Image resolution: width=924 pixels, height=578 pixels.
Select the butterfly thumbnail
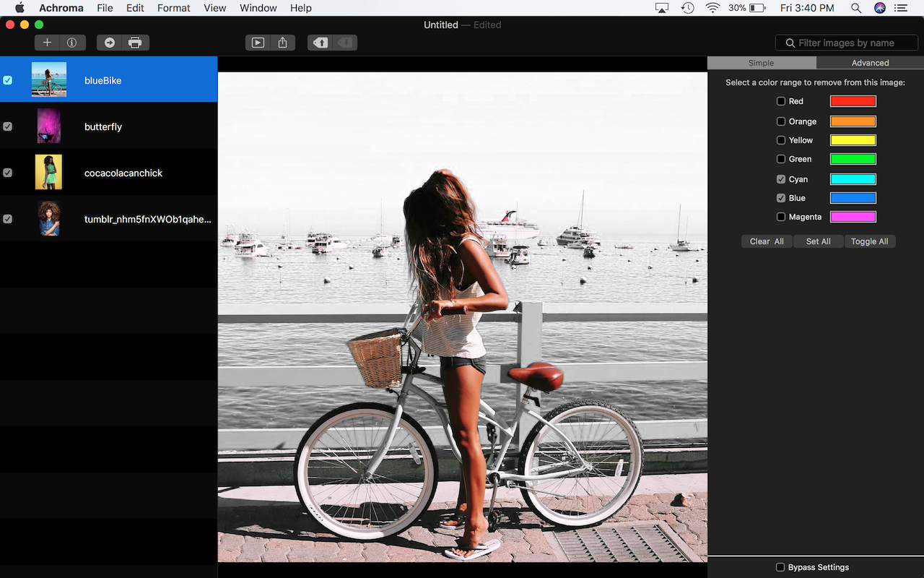49,126
